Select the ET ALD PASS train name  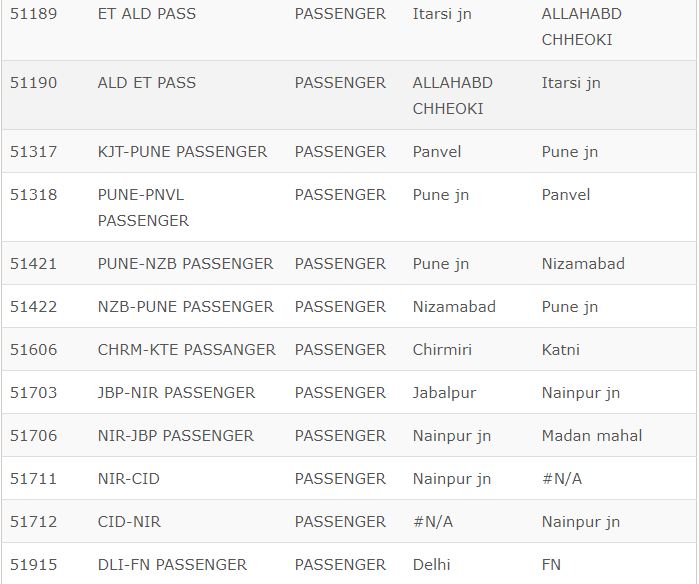pos(147,14)
